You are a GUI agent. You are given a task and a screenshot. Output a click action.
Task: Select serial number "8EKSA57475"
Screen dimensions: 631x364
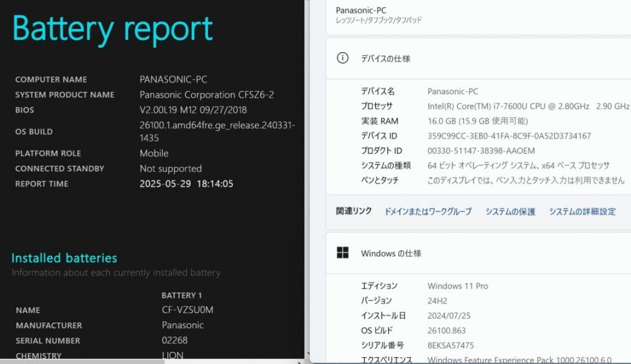(x=451, y=346)
